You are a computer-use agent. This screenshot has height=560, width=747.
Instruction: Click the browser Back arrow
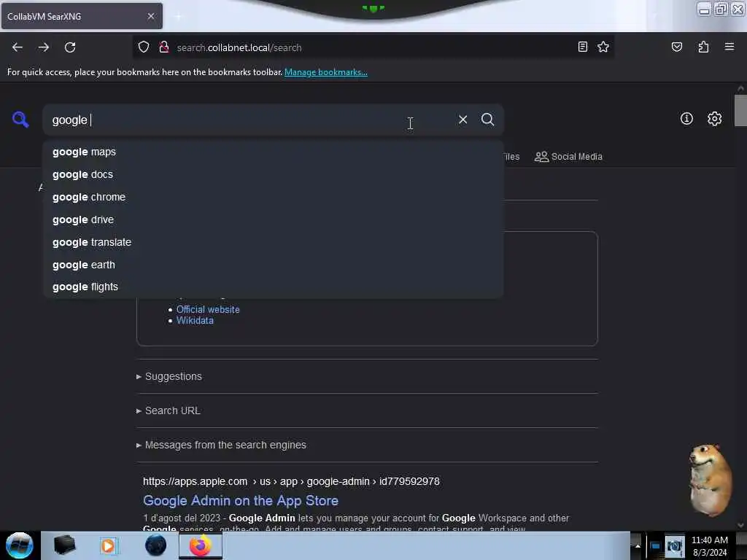[18, 47]
